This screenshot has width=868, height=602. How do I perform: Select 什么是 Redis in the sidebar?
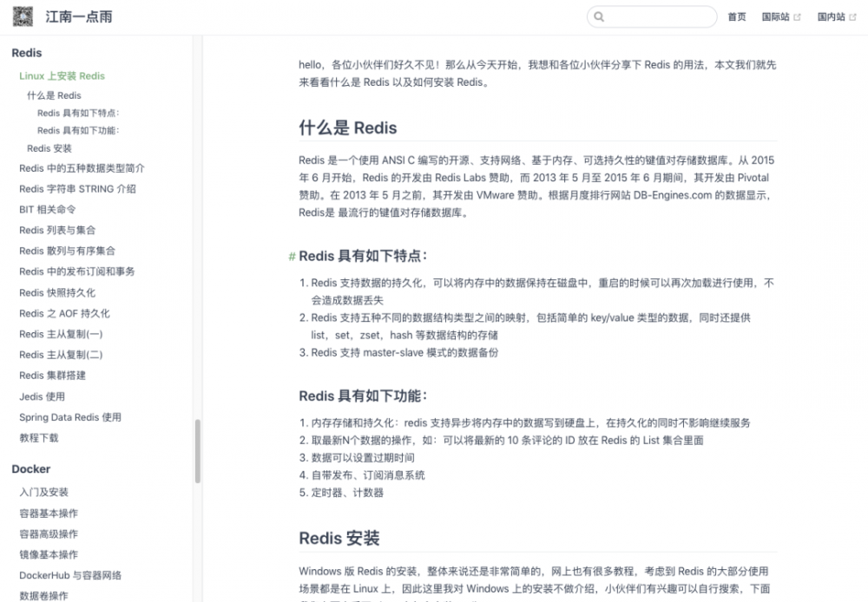coord(56,95)
